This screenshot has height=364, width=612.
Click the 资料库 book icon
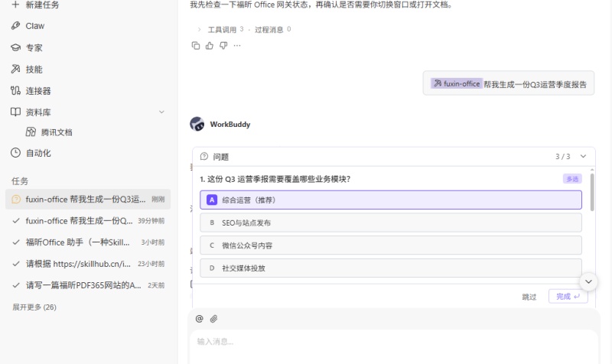click(x=15, y=112)
